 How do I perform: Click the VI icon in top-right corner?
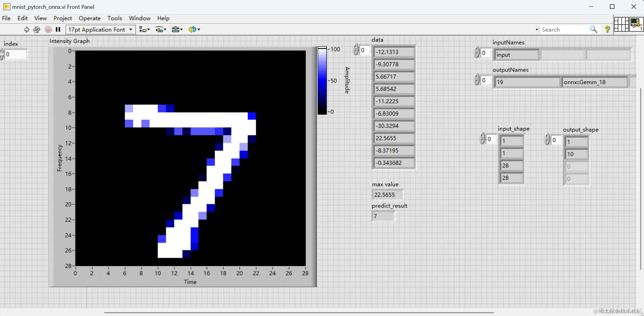636,24
